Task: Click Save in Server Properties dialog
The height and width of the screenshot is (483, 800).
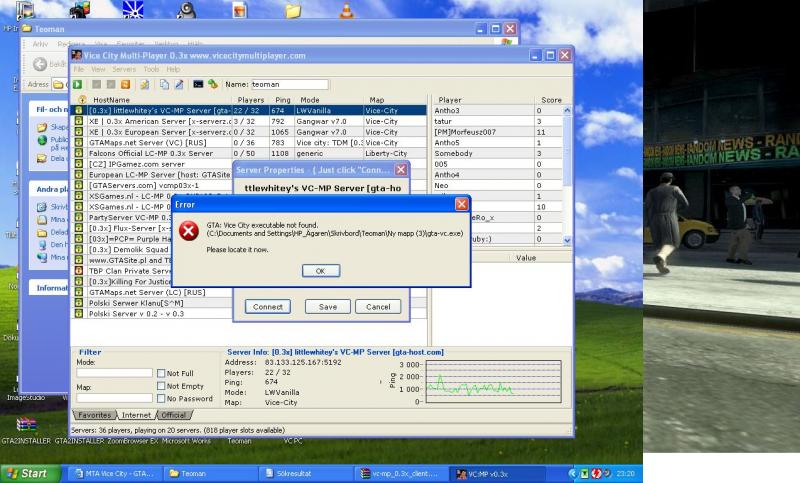Action: 328,307
